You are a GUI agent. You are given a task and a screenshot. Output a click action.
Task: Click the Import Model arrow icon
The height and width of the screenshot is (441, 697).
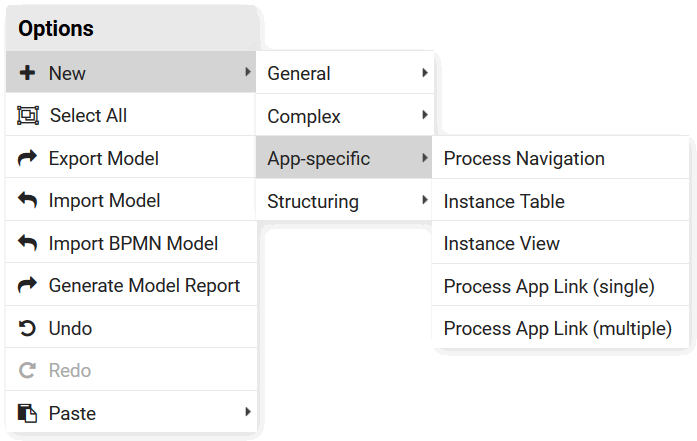[27, 200]
